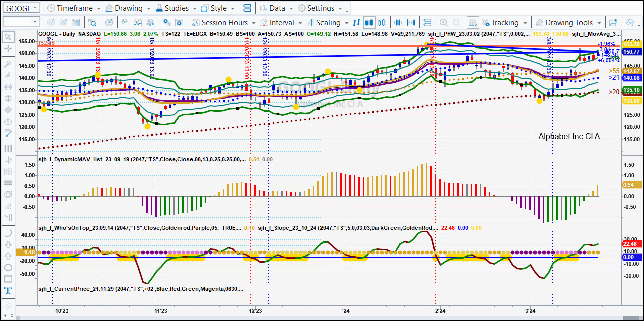Open the Settings menu
Viewport: 644px width, 321px height.
click(x=319, y=8)
